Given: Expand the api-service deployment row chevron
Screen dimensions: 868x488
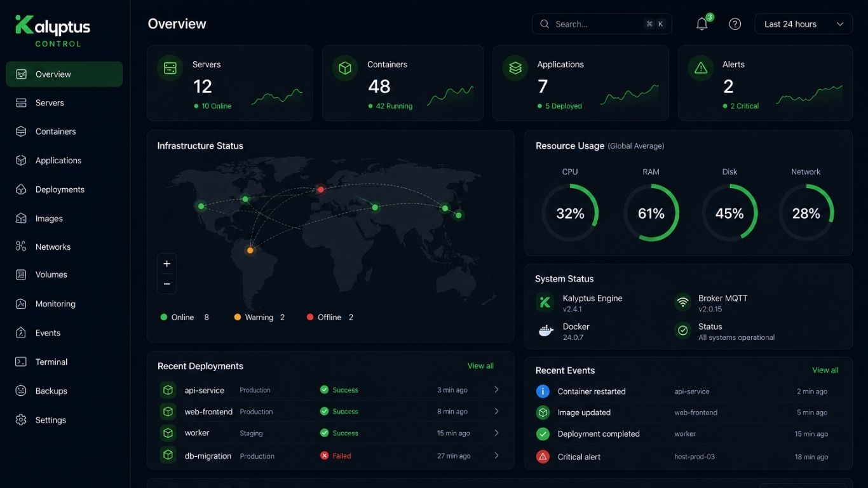Looking at the screenshot, I should [496, 390].
